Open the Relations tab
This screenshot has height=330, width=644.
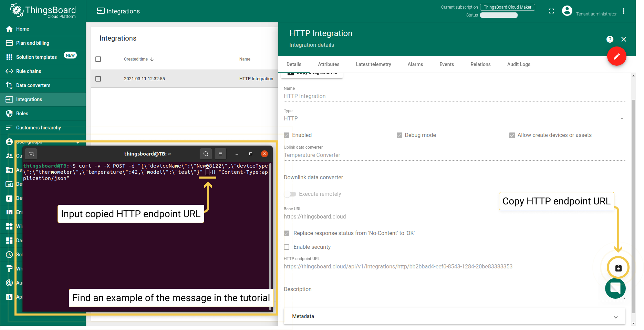click(480, 64)
